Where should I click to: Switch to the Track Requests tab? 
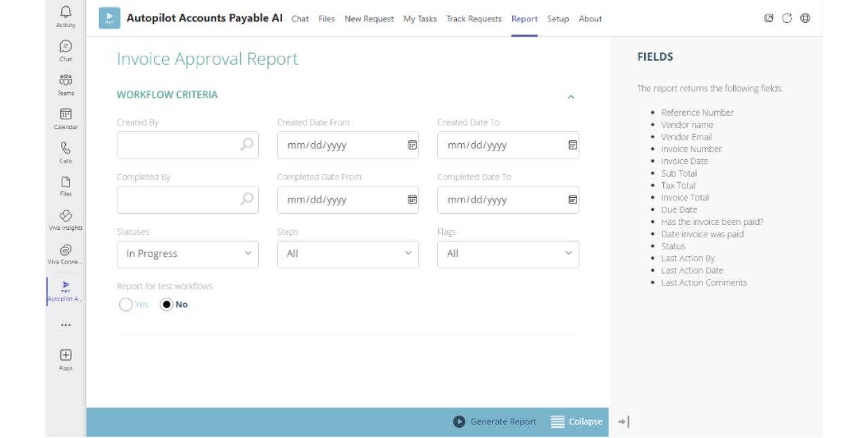point(473,19)
